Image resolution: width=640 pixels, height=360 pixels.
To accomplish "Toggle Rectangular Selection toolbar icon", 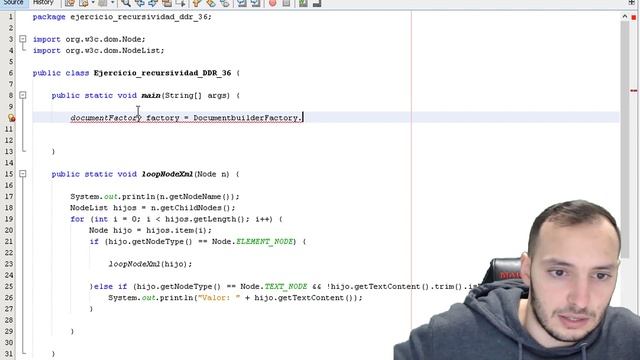I will 180,3.
